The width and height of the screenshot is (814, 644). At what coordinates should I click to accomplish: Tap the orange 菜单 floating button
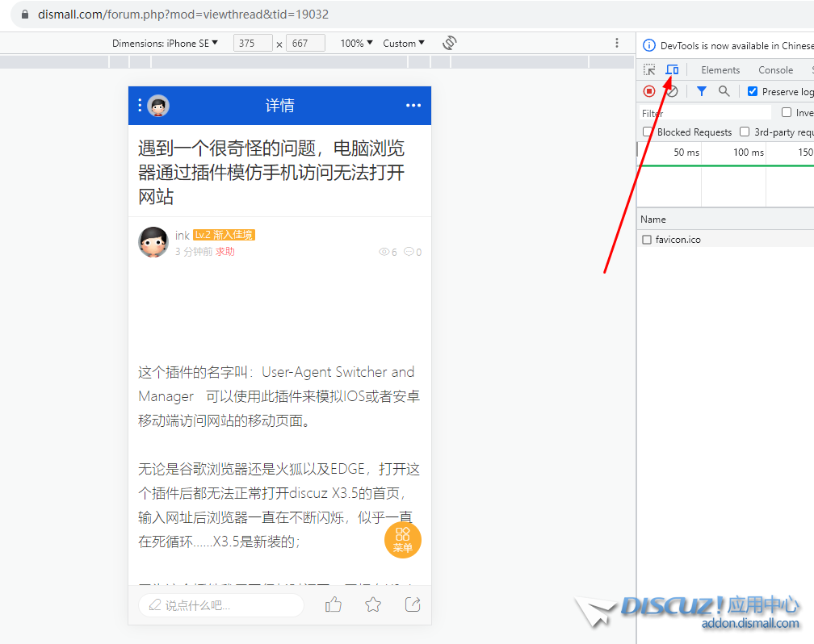pos(402,540)
